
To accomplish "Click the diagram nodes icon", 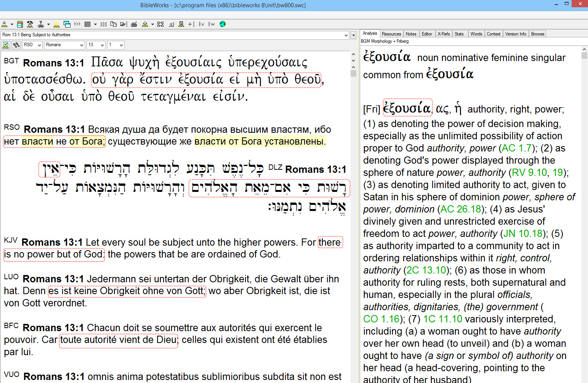I will 160,24.
